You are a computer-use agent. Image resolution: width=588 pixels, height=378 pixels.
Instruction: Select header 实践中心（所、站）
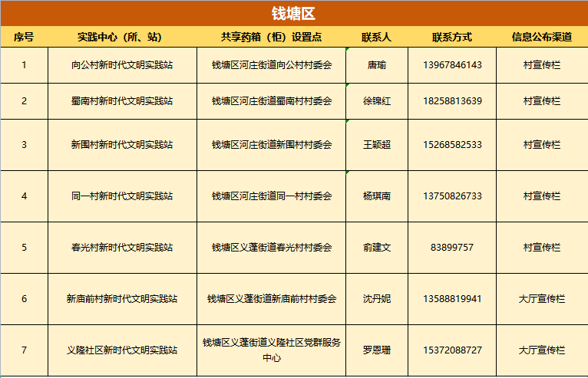122,37
